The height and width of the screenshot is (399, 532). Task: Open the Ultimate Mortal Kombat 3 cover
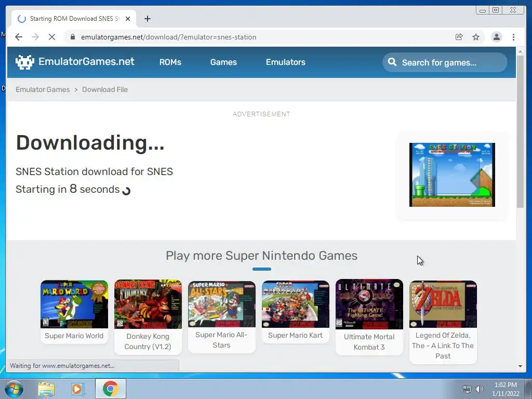pos(369,304)
